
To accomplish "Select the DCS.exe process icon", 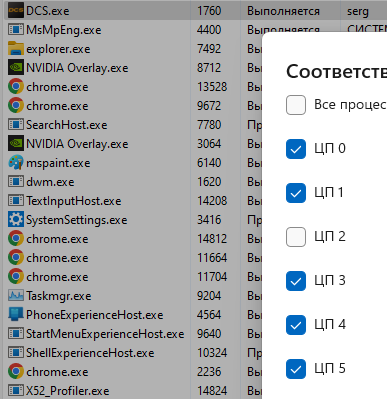I will click(16, 11).
